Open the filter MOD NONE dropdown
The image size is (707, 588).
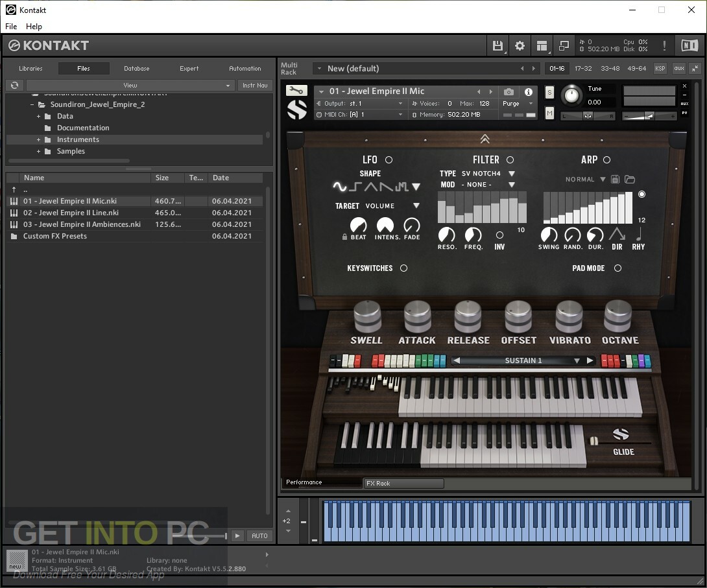tap(512, 185)
